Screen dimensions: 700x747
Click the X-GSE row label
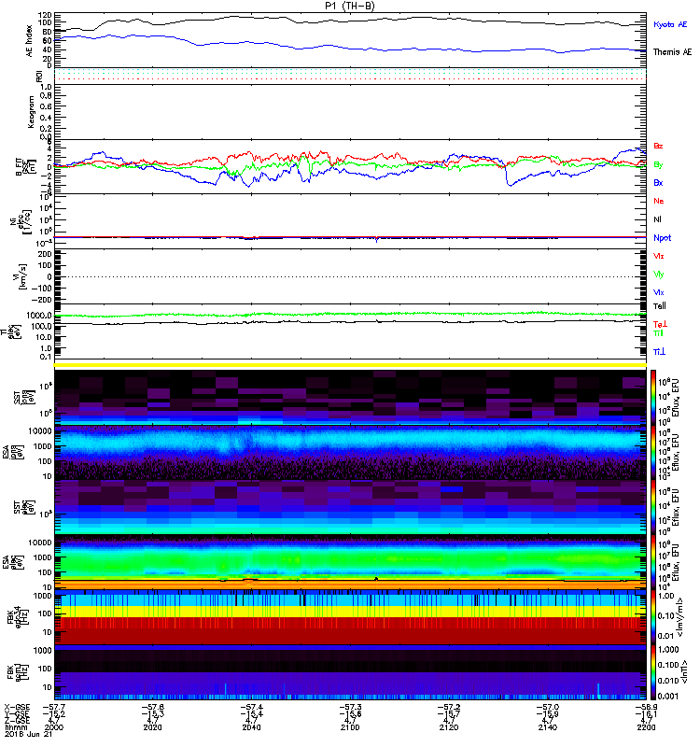[17, 708]
